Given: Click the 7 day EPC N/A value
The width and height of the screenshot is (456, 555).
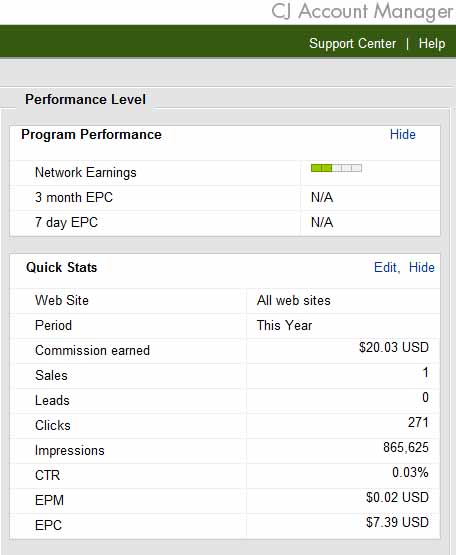Looking at the screenshot, I should (x=322, y=223).
